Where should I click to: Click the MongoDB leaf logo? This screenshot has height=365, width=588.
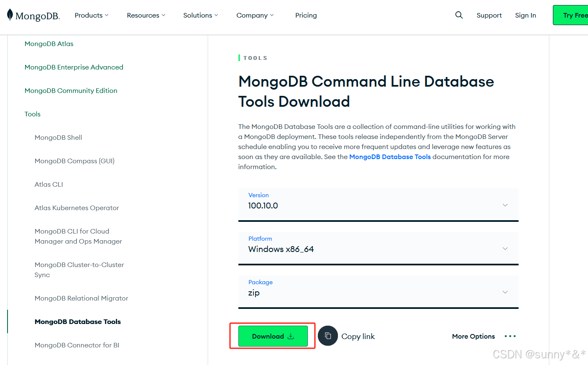pos(10,15)
